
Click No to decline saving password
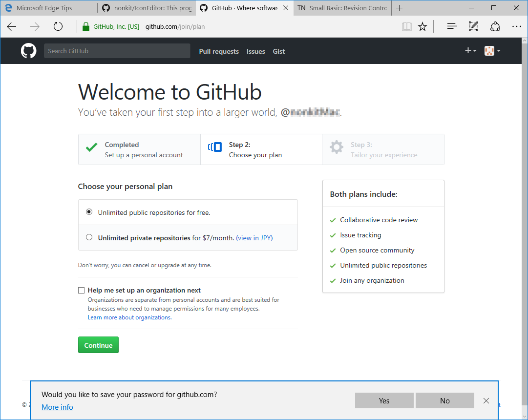click(x=445, y=400)
